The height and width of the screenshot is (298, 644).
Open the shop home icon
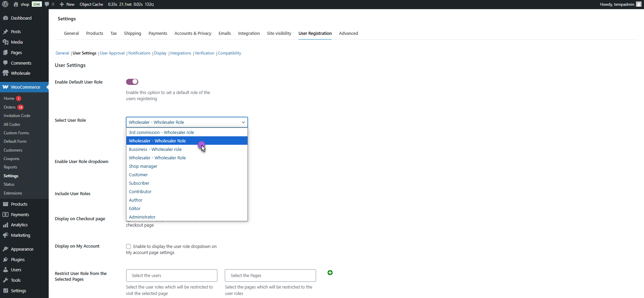pos(16,4)
